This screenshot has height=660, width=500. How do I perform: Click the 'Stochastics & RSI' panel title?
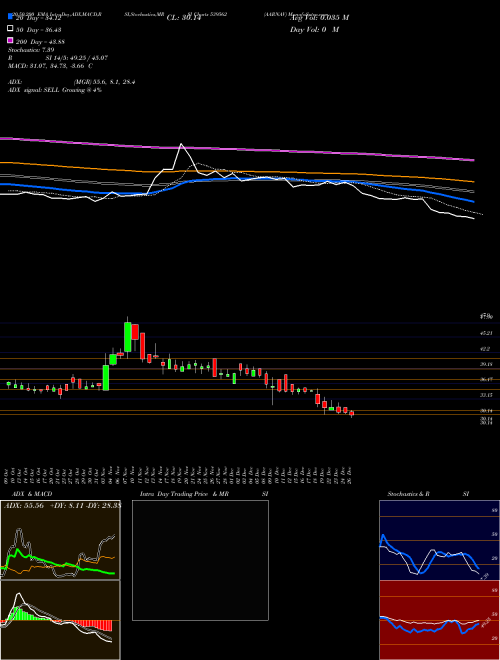click(428, 494)
